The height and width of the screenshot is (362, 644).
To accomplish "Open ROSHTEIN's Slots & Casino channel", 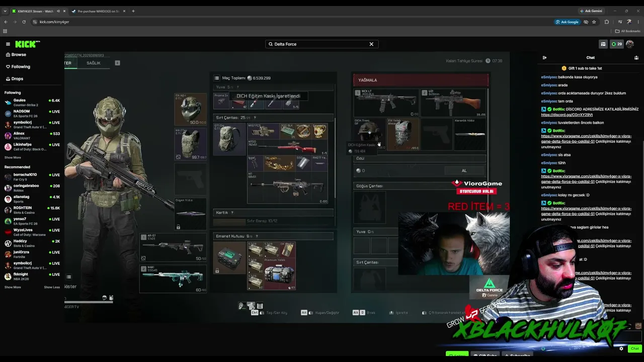I will 32,210.
